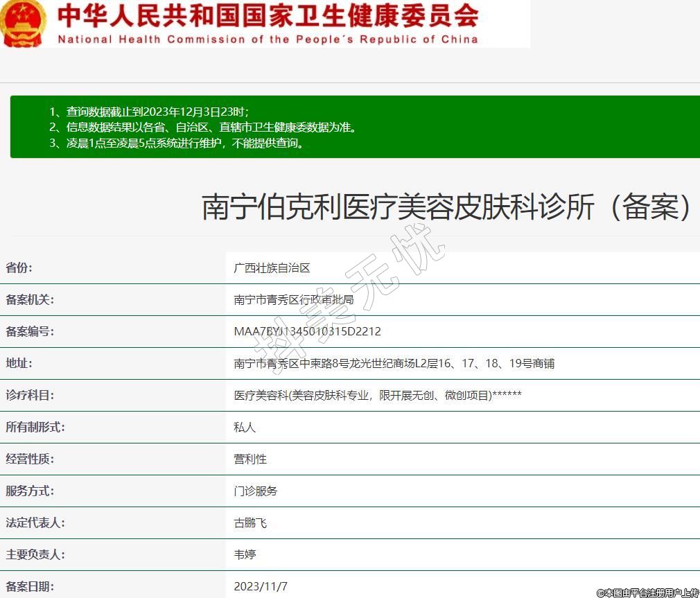
Task: Click the record number MAA7BYJ1345010315D2212
Action: click(307, 332)
